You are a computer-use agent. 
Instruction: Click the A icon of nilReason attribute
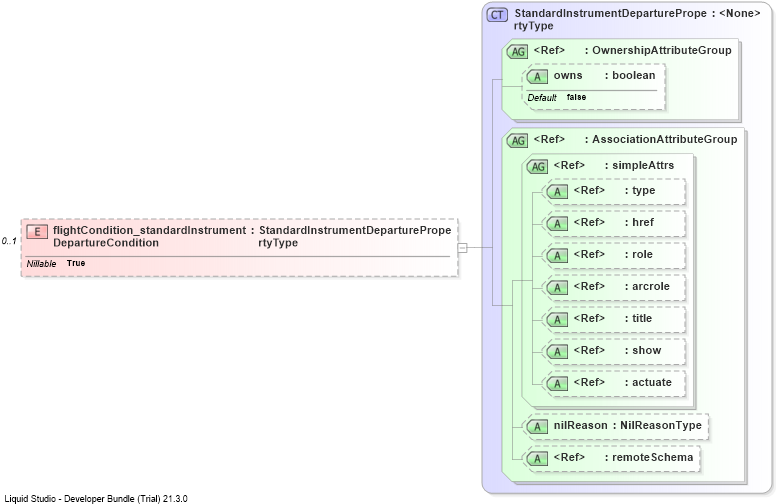[x=537, y=426]
